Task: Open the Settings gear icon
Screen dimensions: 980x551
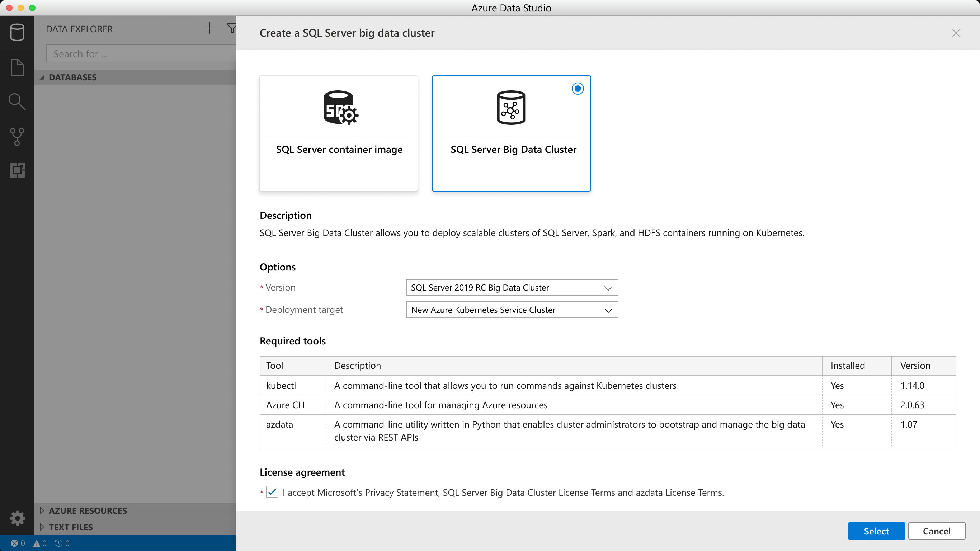Action: pos(17,518)
